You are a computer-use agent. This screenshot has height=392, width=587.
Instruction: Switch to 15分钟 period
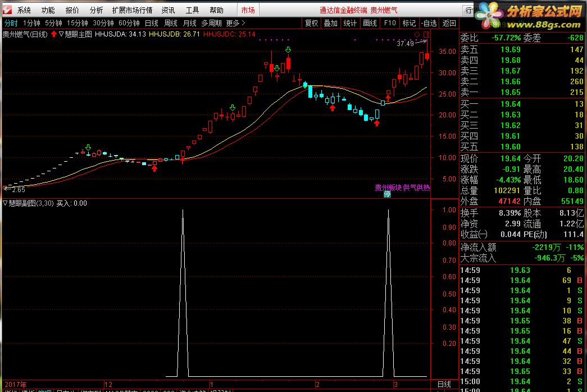coord(77,23)
